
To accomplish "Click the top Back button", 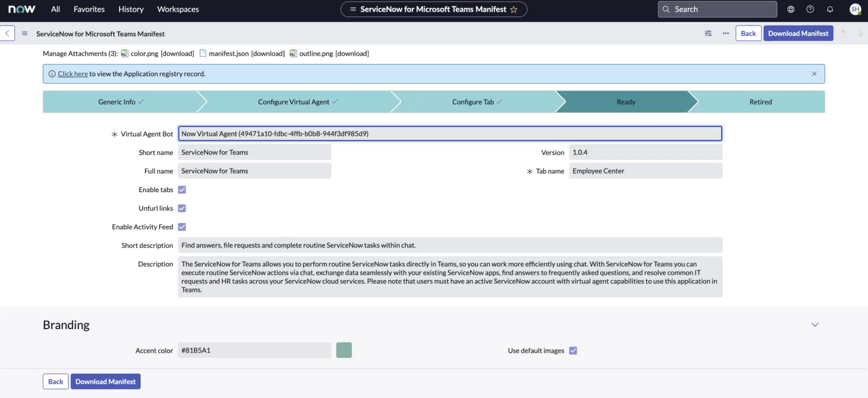I will (x=748, y=33).
